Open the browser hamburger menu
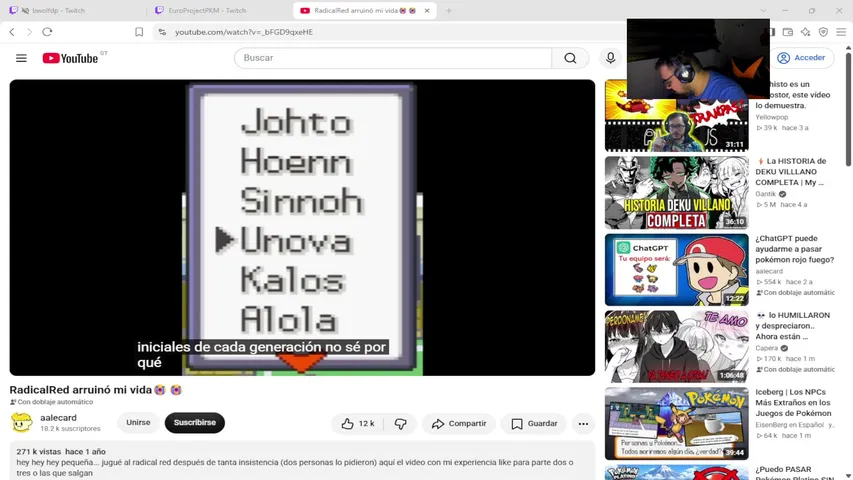This screenshot has height=480, width=853. 841,32
